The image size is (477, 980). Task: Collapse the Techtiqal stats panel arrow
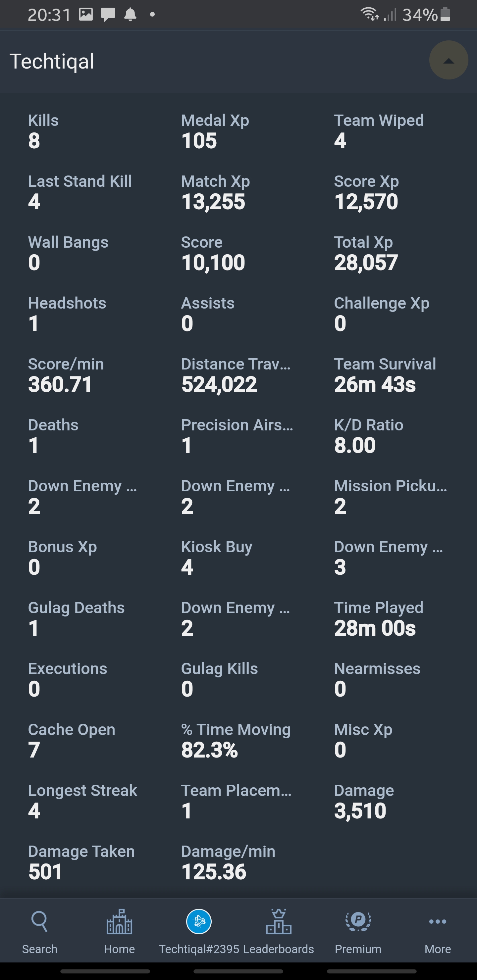point(449,60)
